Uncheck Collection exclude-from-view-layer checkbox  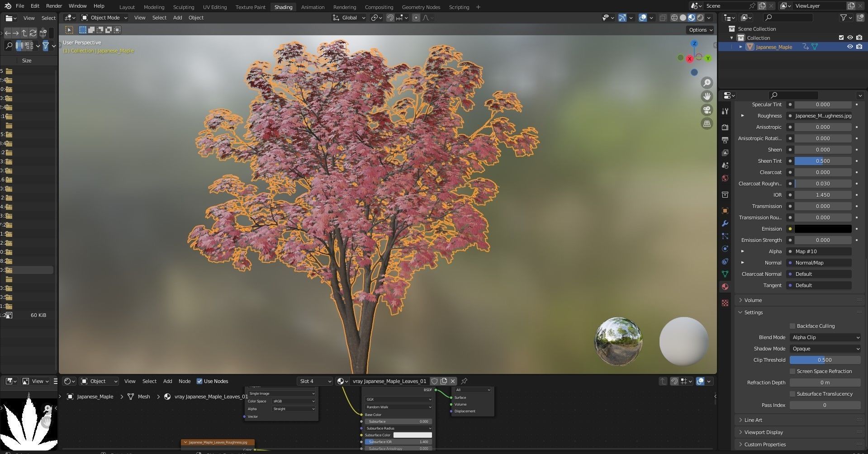click(x=841, y=38)
